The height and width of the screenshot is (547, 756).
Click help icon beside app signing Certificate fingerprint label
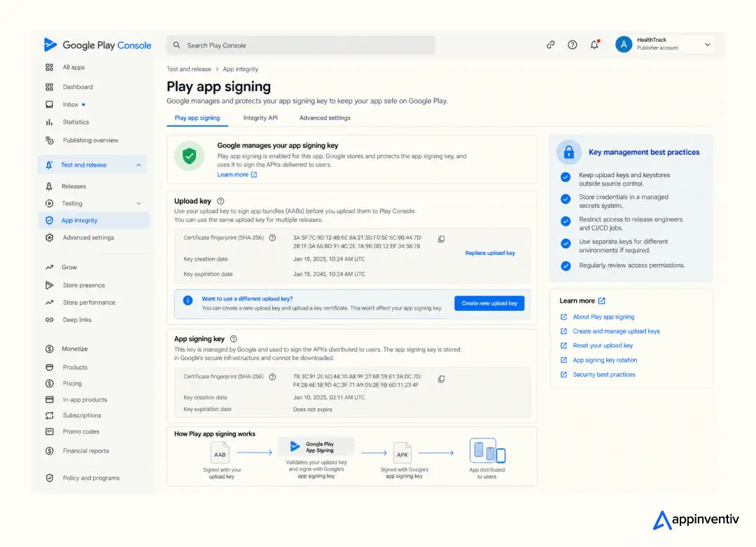272,377
